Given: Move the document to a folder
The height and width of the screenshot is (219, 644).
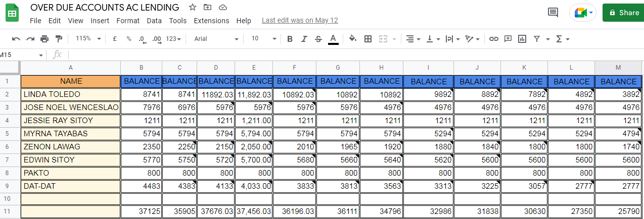Looking at the screenshot, I should click(x=207, y=8).
